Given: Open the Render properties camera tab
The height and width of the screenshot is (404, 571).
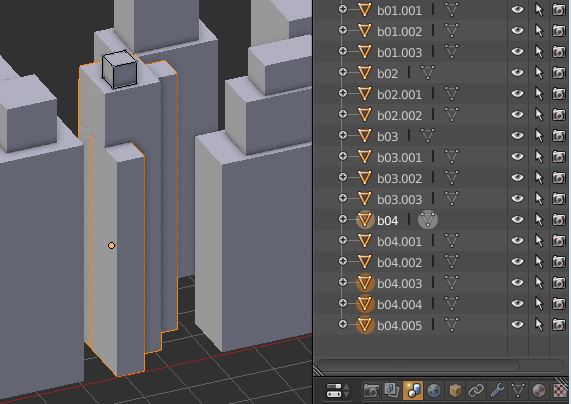Looking at the screenshot, I should click(x=371, y=391).
